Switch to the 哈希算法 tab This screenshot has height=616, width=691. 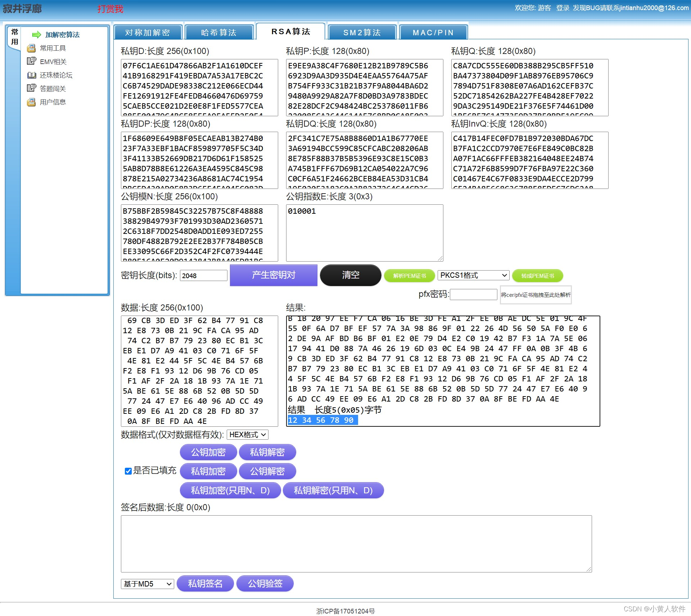pyautogui.click(x=219, y=32)
